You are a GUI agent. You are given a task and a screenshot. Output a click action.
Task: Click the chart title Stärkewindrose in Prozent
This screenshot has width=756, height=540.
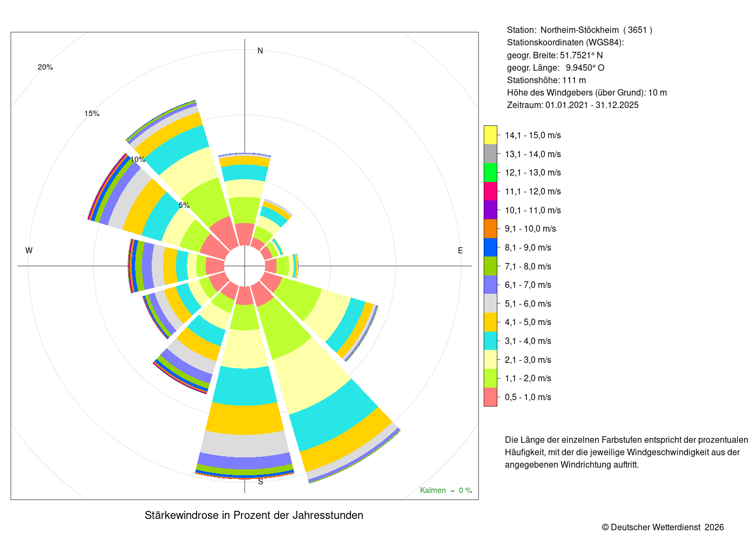[254, 515]
